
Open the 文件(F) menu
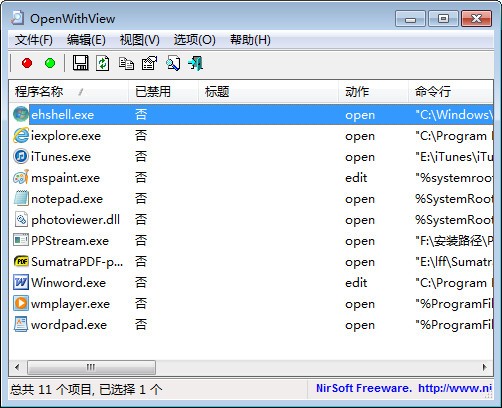click(34, 40)
